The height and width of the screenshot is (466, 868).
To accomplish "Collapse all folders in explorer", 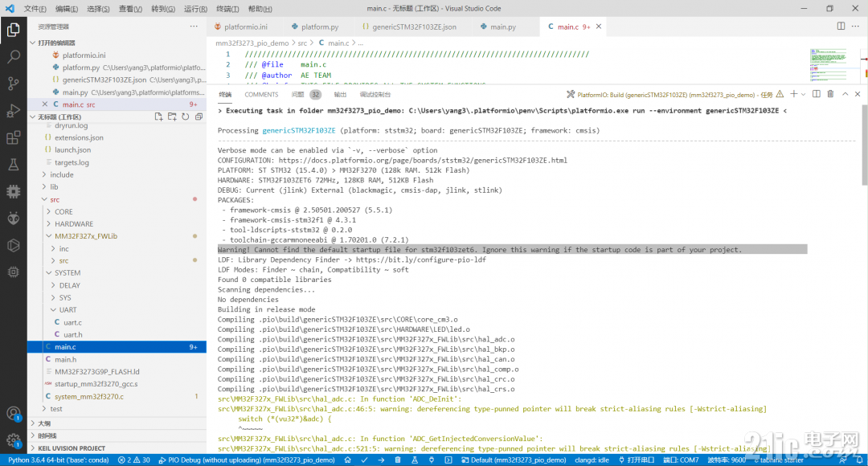I will tap(199, 117).
